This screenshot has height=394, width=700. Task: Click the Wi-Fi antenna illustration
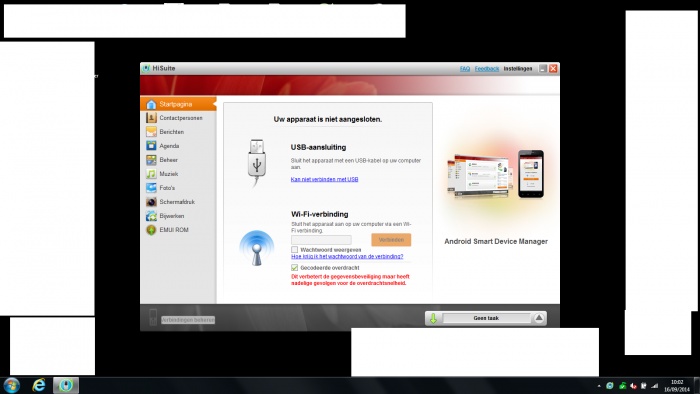coord(256,248)
